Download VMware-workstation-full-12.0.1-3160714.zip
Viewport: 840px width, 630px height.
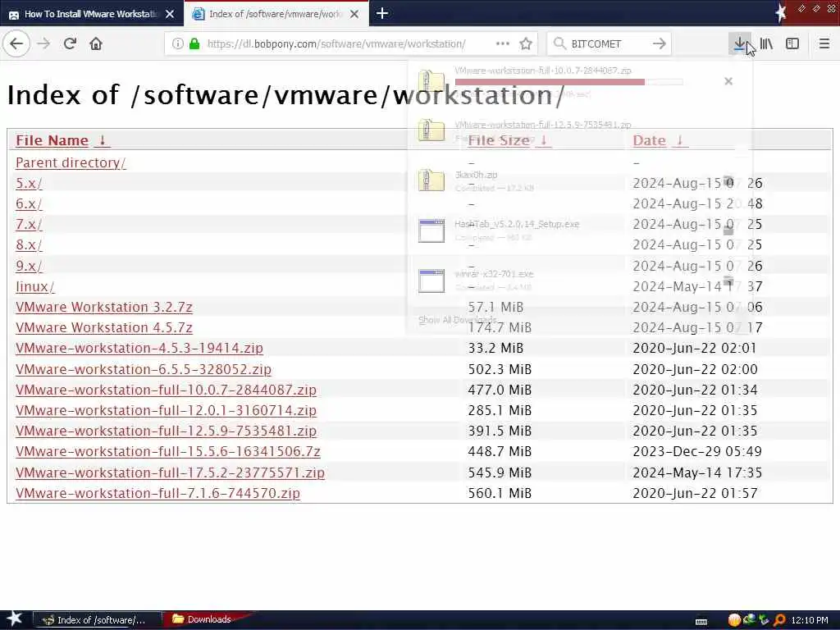coord(166,410)
